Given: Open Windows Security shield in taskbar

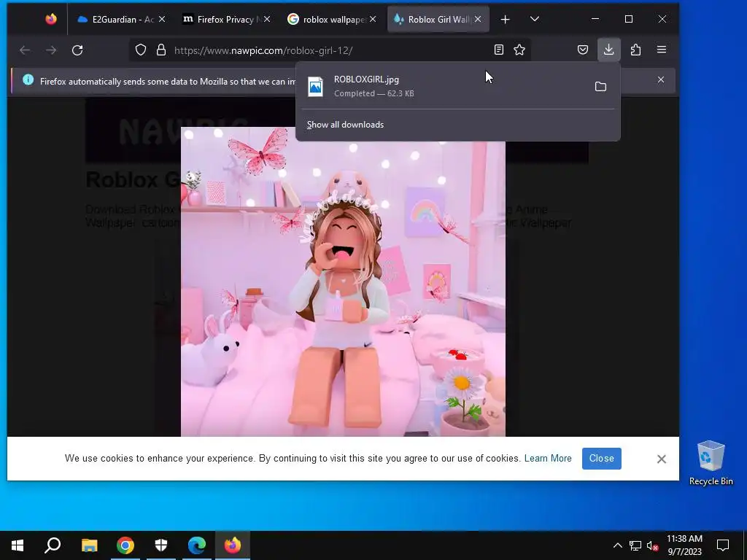Looking at the screenshot, I should coord(161,545).
